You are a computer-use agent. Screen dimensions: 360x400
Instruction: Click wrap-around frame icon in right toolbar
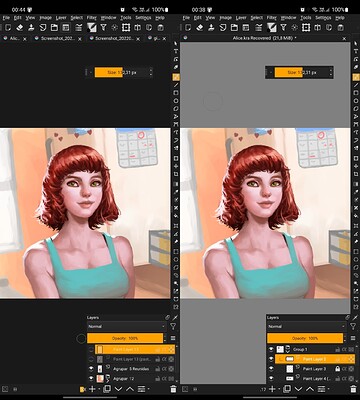click(x=306, y=27)
